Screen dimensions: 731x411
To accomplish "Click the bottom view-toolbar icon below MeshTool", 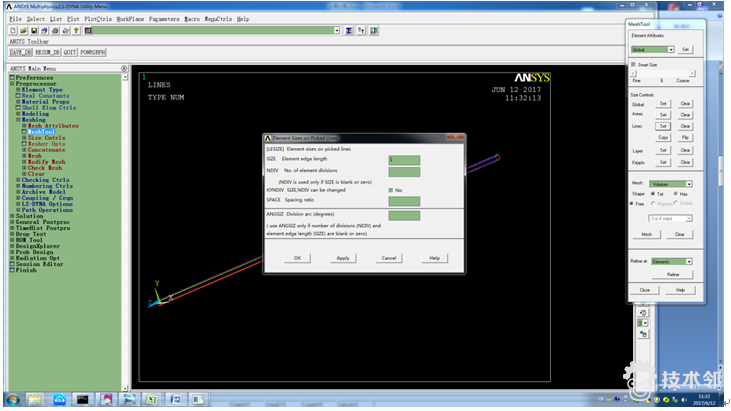I will pyautogui.click(x=643, y=334).
